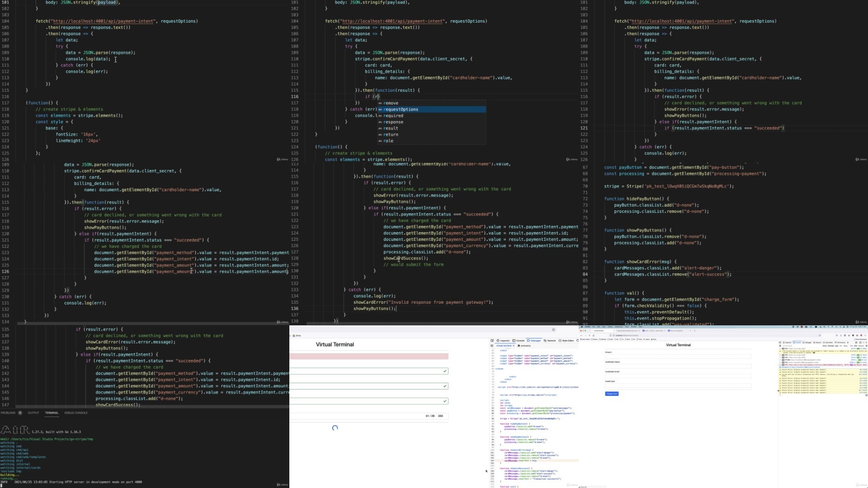The image size is (868, 488).
Task: Click the '// would submit the form' comment
Action: (x=414, y=265)
